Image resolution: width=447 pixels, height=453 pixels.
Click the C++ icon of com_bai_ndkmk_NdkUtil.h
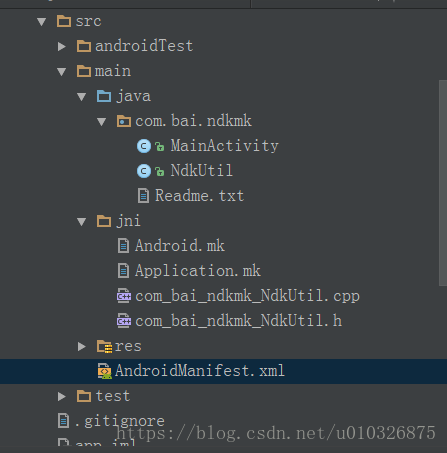pyautogui.click(x=124, y=321)
